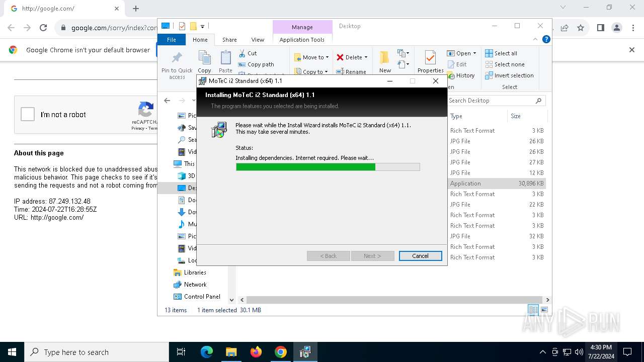Open Explorer Help question mark icon

(546, 39)
